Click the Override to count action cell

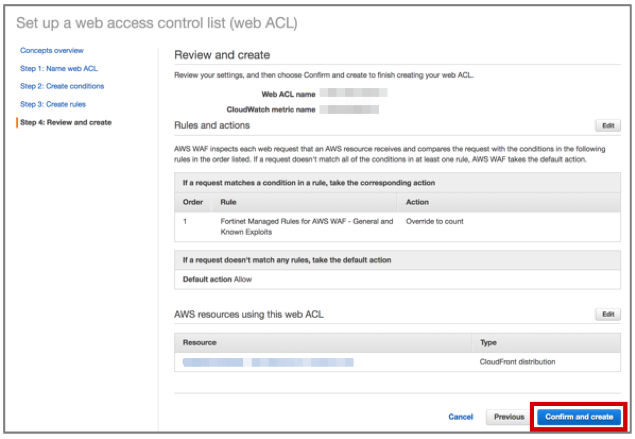point(436,220)
